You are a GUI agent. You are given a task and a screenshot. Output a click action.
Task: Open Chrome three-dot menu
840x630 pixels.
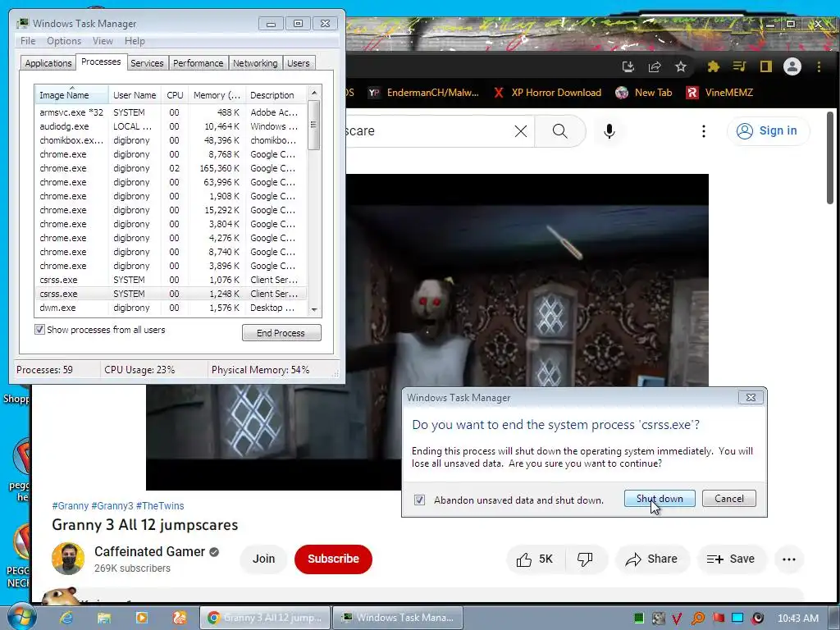(819, 66)
